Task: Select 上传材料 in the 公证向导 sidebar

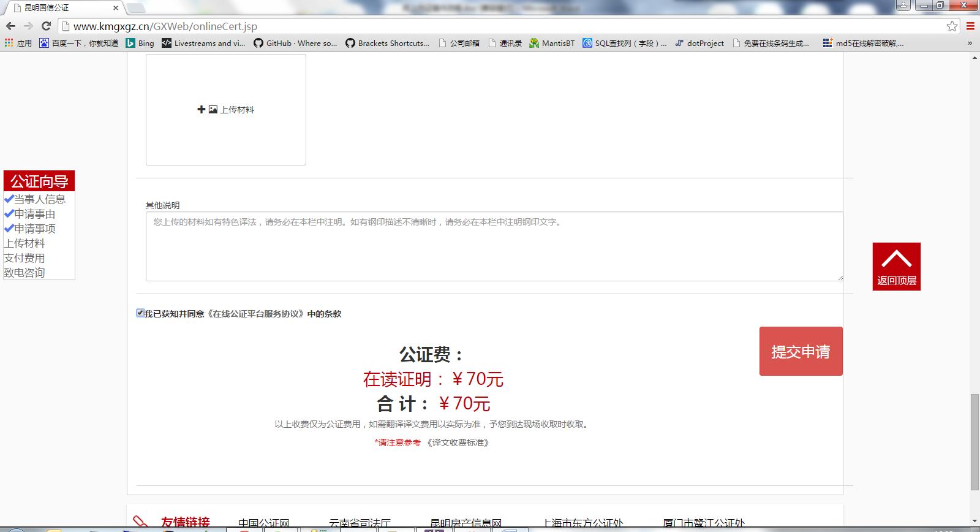Action: click(24, 243)
